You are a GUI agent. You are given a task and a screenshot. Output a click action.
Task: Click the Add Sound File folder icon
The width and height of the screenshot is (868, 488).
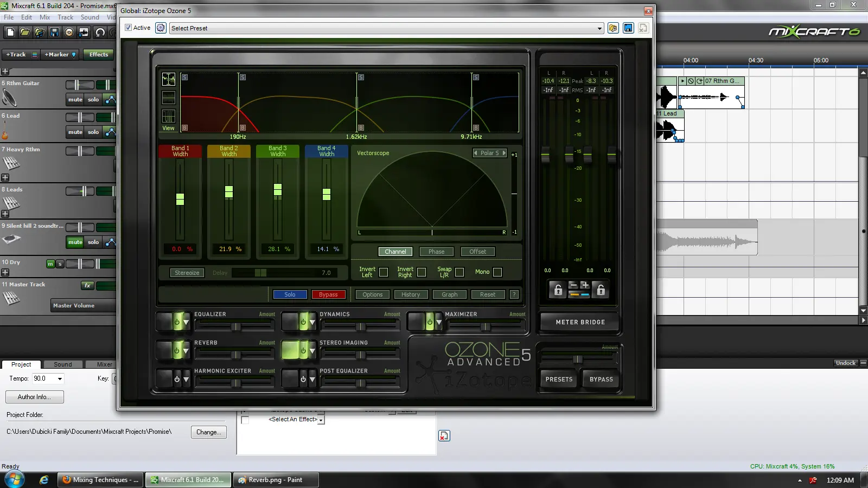(x=40, y=33)
